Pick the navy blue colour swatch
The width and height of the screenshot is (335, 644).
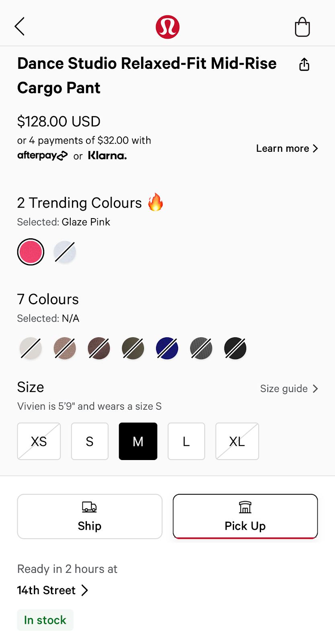pyautogui.click(x=167, y=348)
